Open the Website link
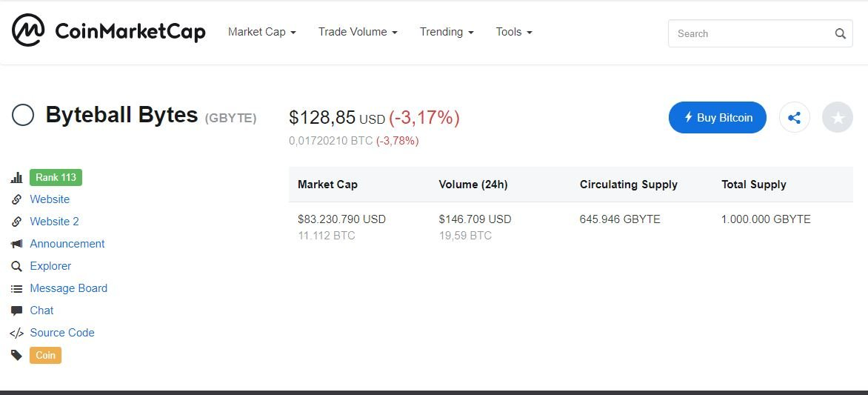Image resolution: width=868 pixels, height=395 pixels. coord(50,199)
